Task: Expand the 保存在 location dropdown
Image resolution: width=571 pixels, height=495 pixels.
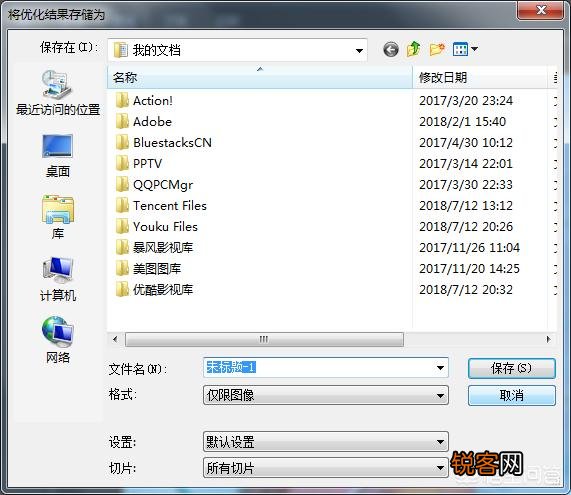Action: (237, 50)
